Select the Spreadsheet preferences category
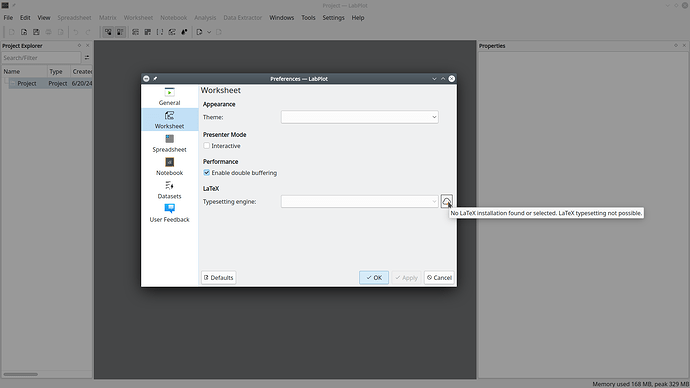 click(x=169, y=143)
